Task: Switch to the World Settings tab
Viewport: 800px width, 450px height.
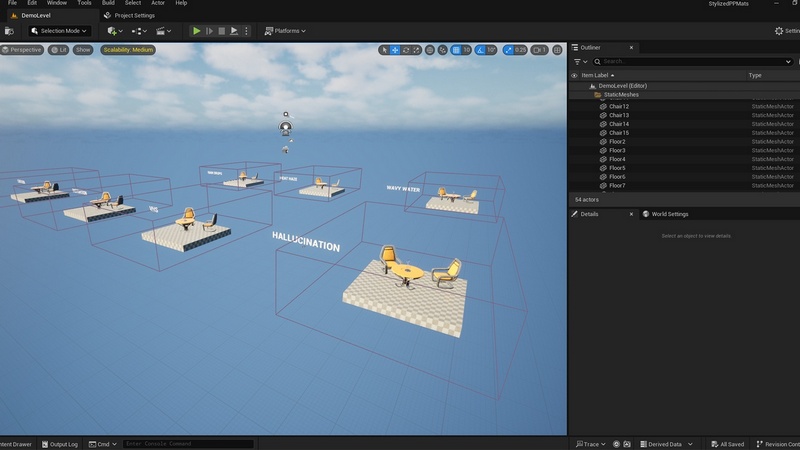Action: click(667, 214)
